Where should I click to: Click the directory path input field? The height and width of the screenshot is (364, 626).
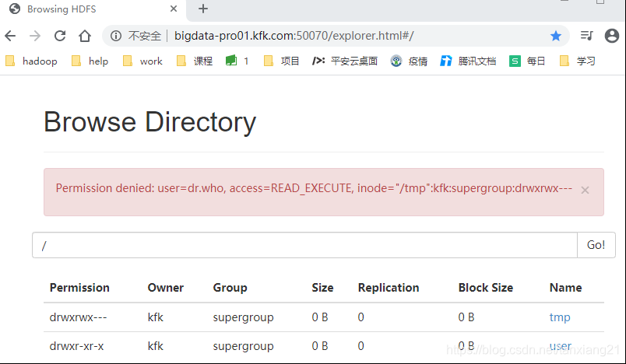pyautogui.click(x=304, y=245)
